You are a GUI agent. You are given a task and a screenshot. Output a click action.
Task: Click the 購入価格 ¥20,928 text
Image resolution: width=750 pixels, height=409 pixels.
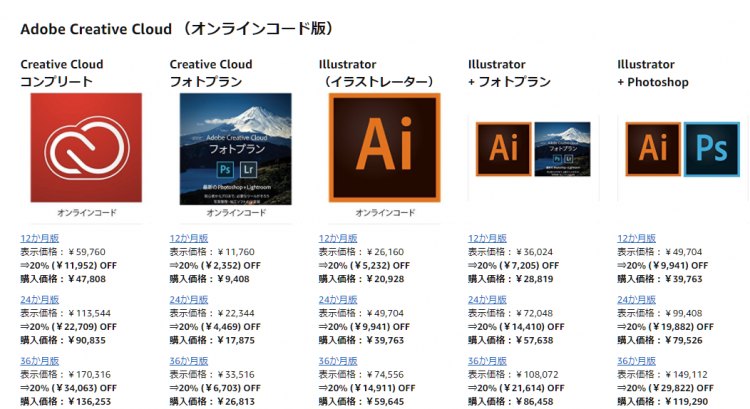(362, 279)
